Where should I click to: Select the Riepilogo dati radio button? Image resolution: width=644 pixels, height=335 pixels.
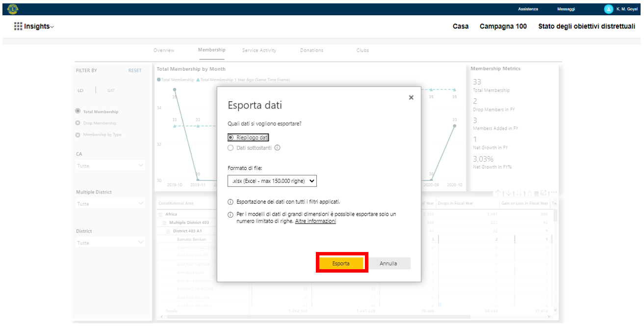231,138
